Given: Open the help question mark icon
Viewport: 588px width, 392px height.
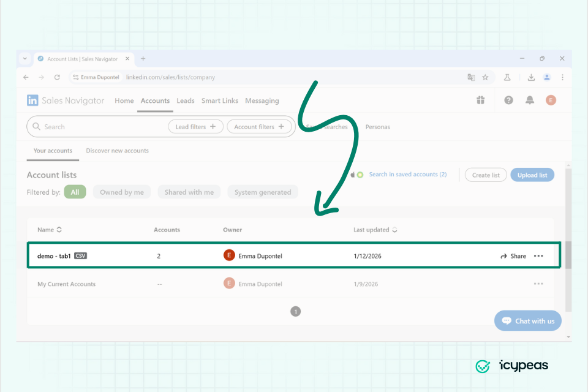Looking at the screenshot, I should pos(508,100).
